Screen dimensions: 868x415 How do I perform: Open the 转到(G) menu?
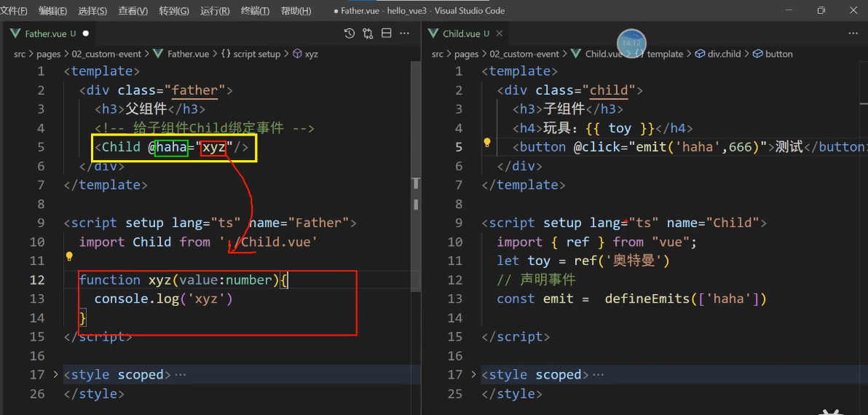(174, 10)
